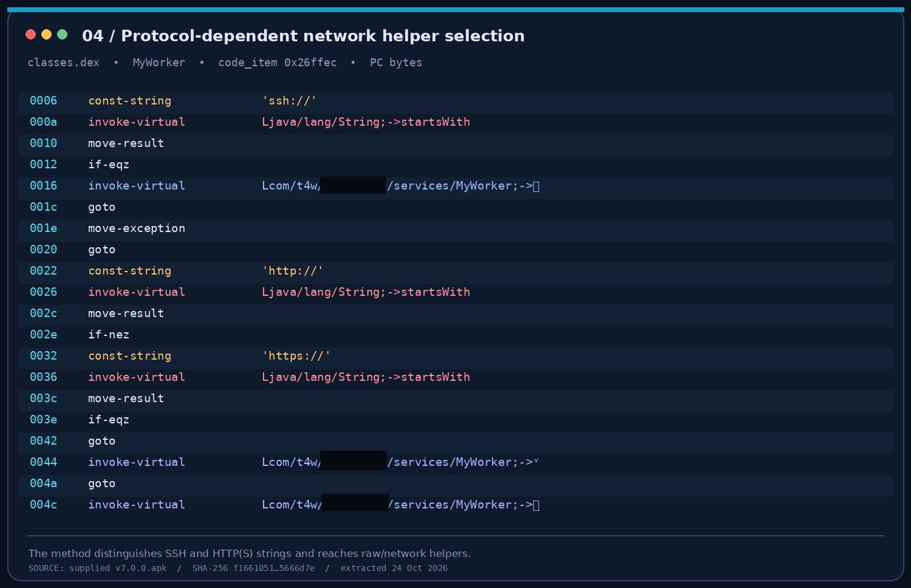Click offset 0036 in the listing
Image resolution: width=911 pixels, height=588 pixels.
(44, 377)
